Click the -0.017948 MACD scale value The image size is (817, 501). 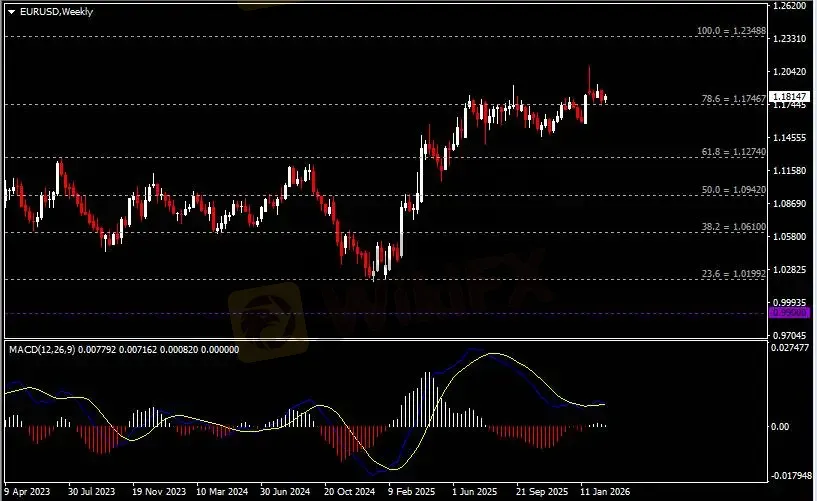point(790,475)
